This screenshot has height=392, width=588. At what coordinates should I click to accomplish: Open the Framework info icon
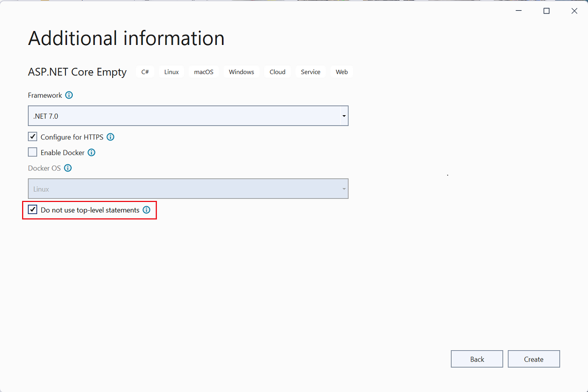click(x=69, y=95)
